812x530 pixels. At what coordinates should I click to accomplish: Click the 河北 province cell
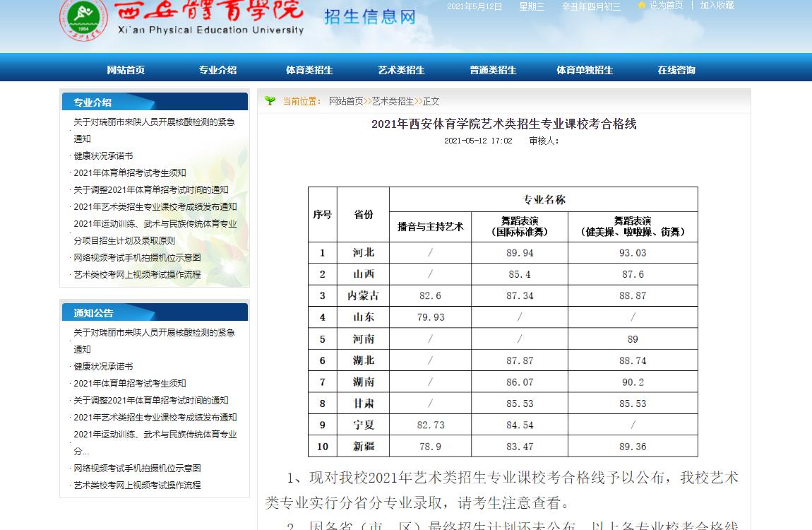363,253
